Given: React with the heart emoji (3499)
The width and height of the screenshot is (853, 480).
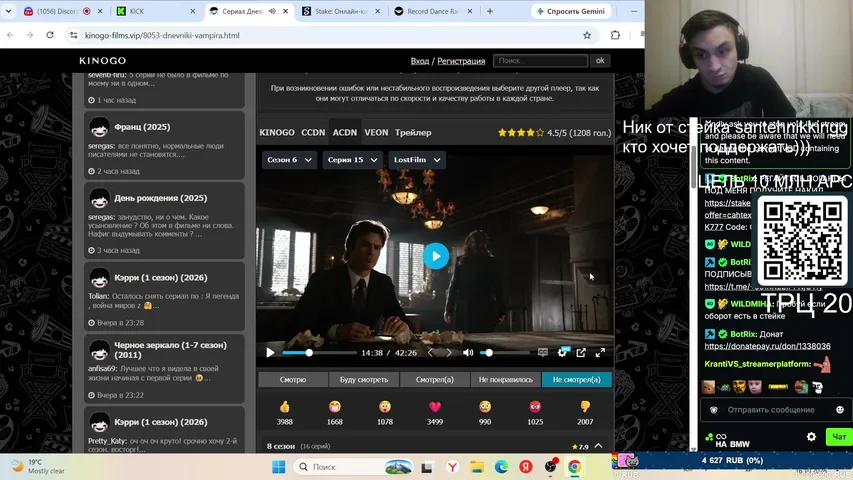Looking at the screenshot, I should (x=435, y=407).
